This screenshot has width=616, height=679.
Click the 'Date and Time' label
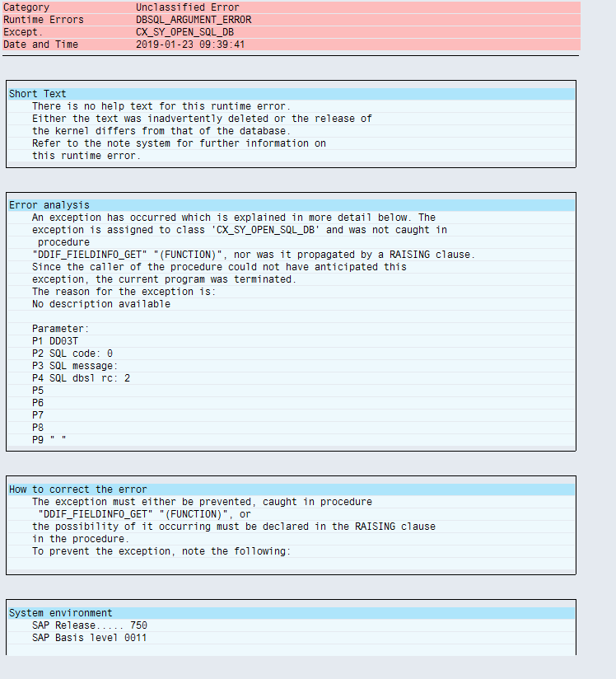pos(40,44)
